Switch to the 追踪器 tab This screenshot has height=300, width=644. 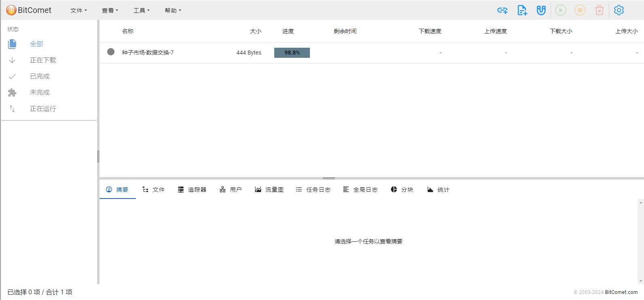coord(192,190)
